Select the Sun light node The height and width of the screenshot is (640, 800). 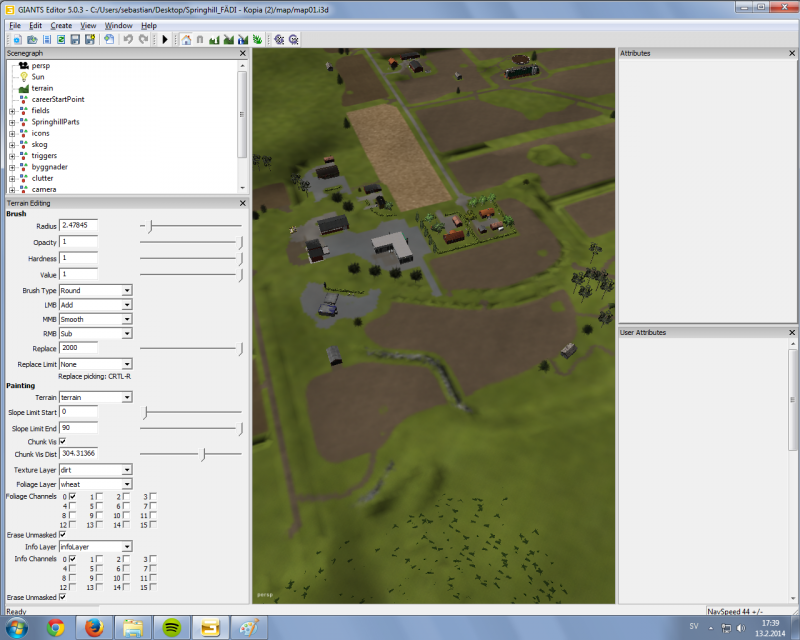point(38,77)
